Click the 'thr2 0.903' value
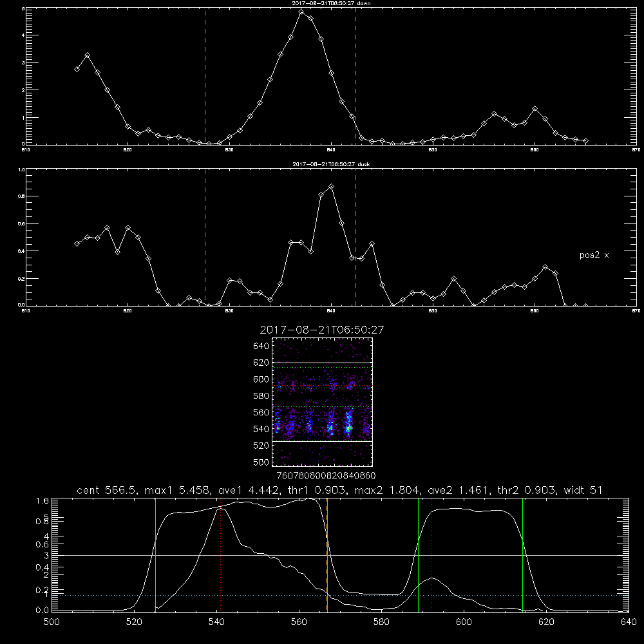The height and width of the screenshot is (644, 644). point(526,490)
